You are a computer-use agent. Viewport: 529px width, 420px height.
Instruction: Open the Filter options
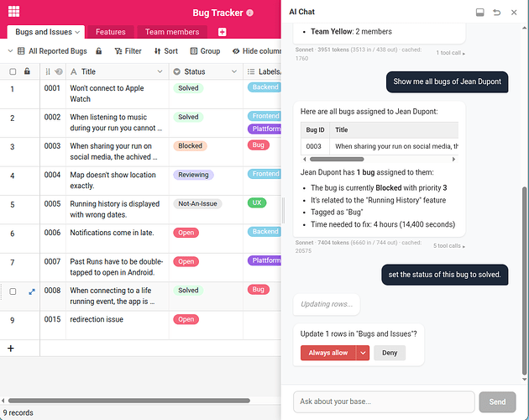pos(127,51)
